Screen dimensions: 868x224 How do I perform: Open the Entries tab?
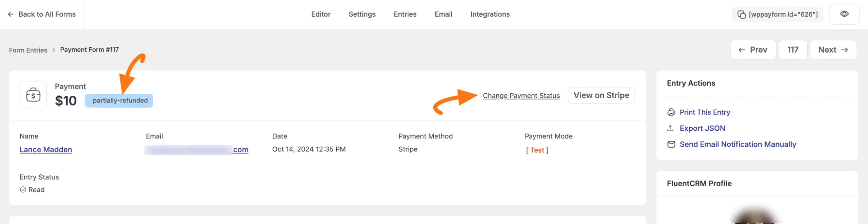405,14
